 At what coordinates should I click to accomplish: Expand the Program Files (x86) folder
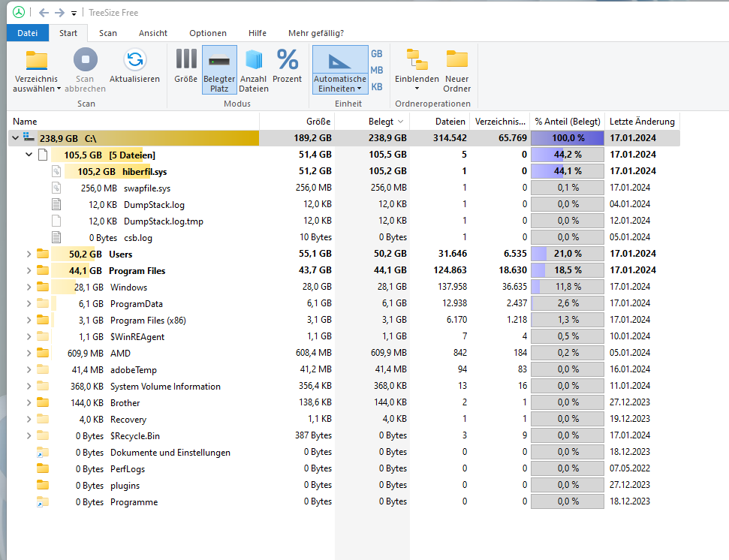pos(29,320)
